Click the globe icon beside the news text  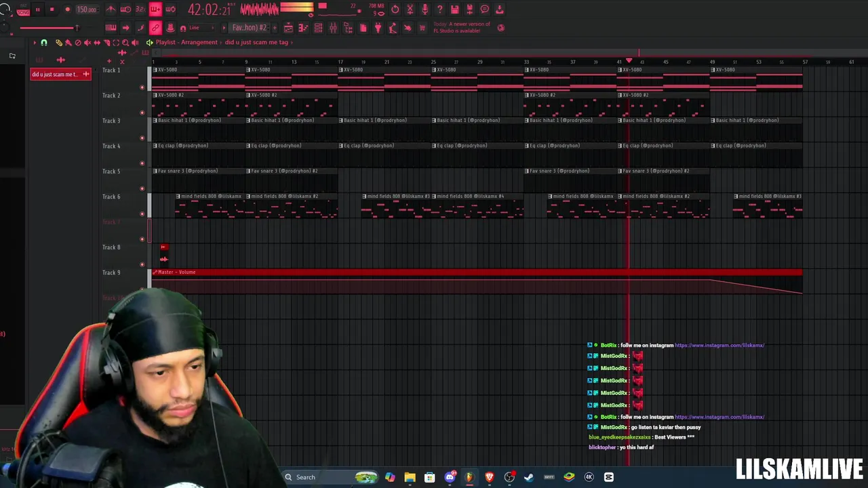click(x=500, y=28)
